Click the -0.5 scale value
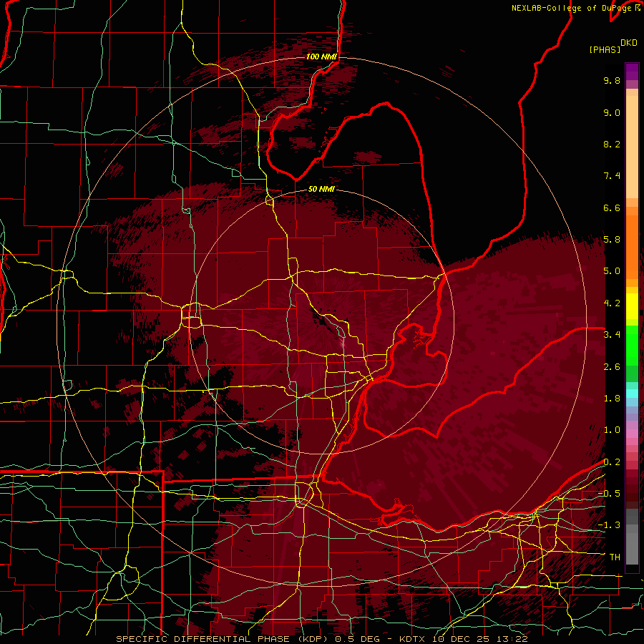Image resolution: width=644 pixels, height=644 pixels. click(x=609, y=494)
